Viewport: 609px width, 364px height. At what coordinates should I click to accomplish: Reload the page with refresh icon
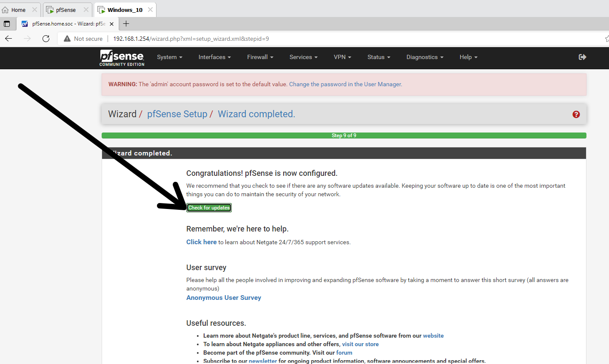46,39
